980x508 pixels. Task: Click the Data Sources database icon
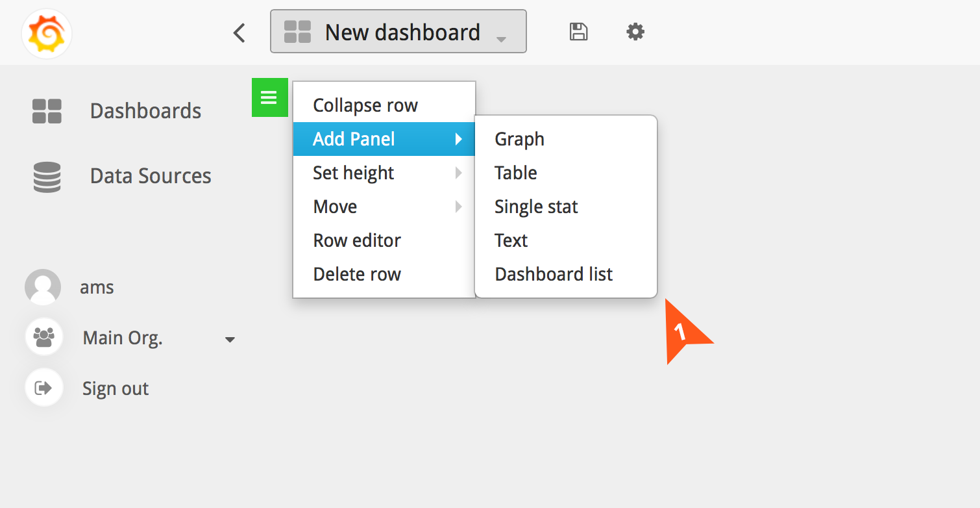[47, 177]
